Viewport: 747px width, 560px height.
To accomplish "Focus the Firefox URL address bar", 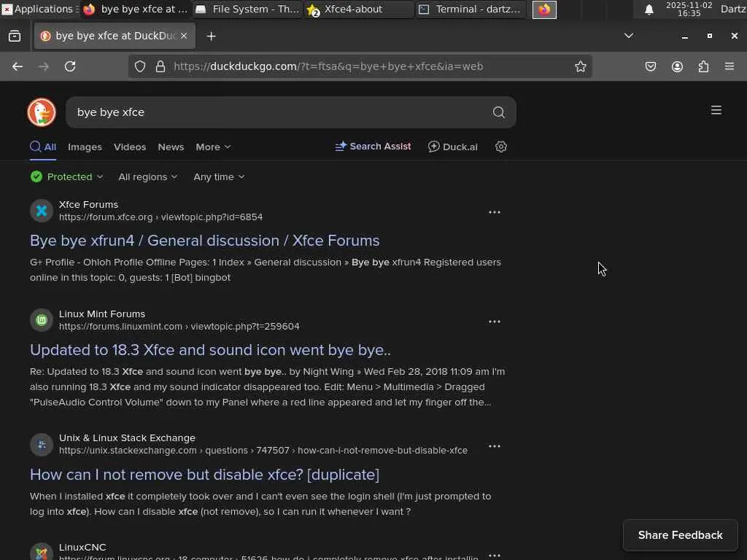I will click(x=365, y=66).
